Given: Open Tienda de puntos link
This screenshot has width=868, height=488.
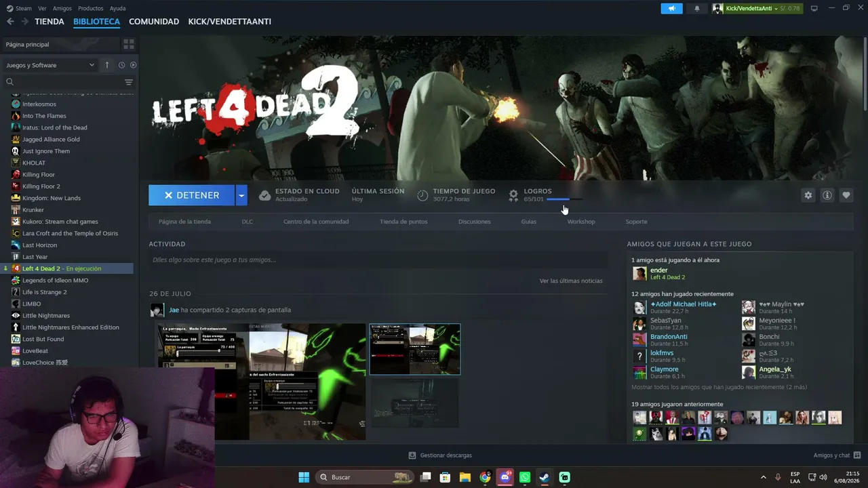Looking at the screenshot, I should pos(403,222).
